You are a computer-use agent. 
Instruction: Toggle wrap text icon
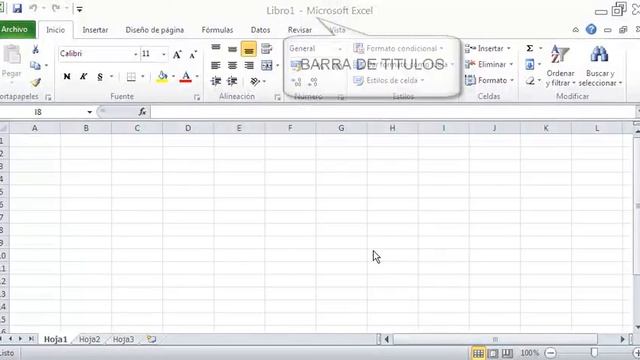coord(266,49)
